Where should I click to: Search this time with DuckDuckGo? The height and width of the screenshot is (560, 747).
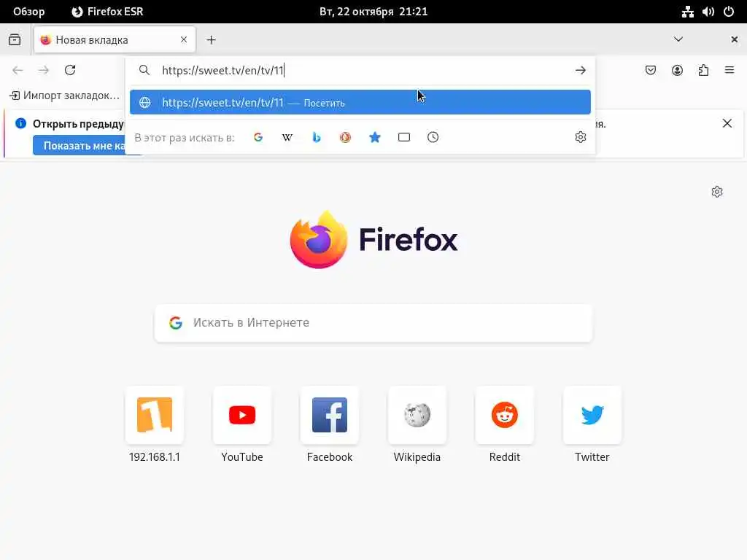click(x=345, y=138)
